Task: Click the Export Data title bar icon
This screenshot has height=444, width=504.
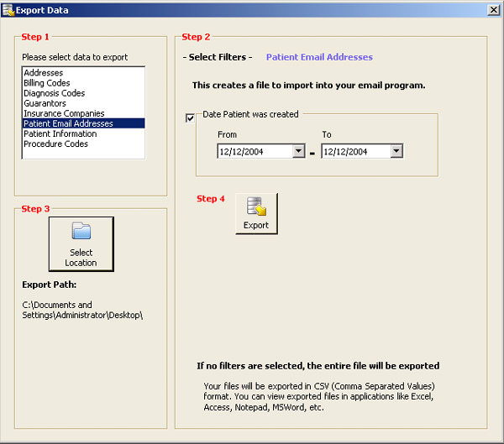Action: [x=8, y=10]
